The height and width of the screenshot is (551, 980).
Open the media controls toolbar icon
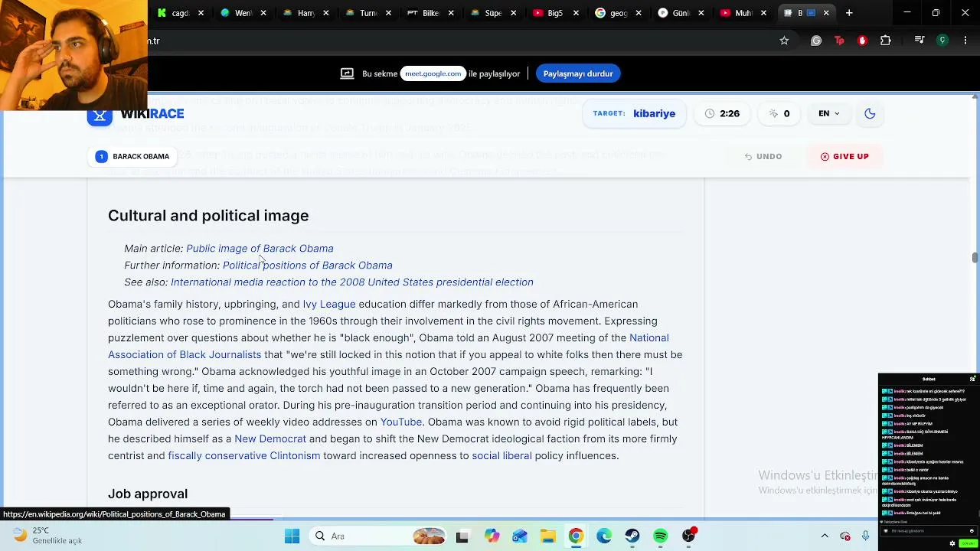pyautogui.click(x=920, y=41)
